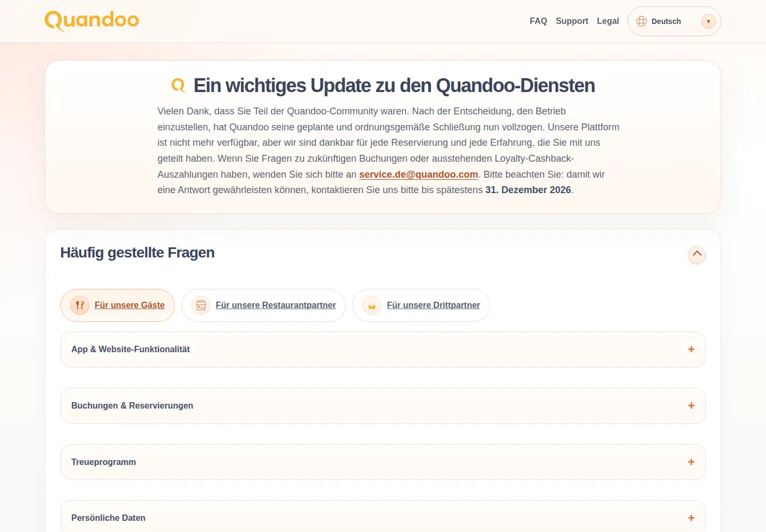
Task: Click the App & Website-Funktionalität heading text
Action: 130,350
